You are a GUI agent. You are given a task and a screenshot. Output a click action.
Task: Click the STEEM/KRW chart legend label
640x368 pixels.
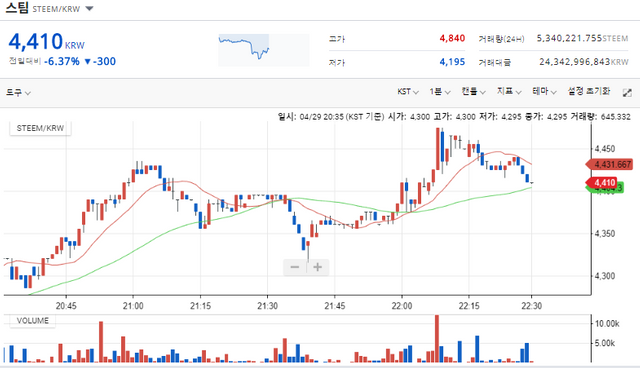coord(40,128)
